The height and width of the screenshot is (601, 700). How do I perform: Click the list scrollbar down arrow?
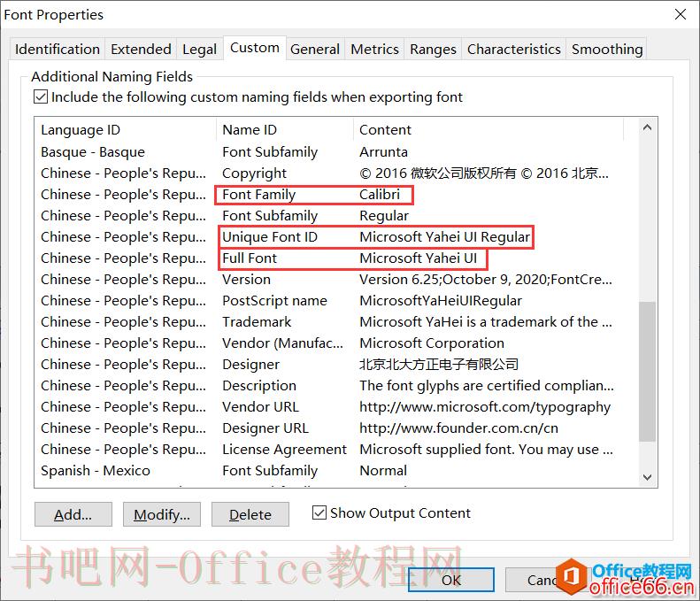click(x=647, y=477)
